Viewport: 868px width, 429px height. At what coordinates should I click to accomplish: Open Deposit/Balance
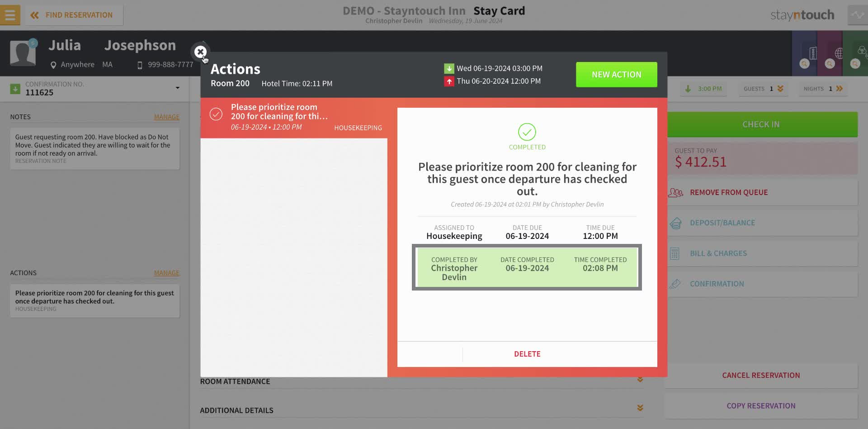761,223
